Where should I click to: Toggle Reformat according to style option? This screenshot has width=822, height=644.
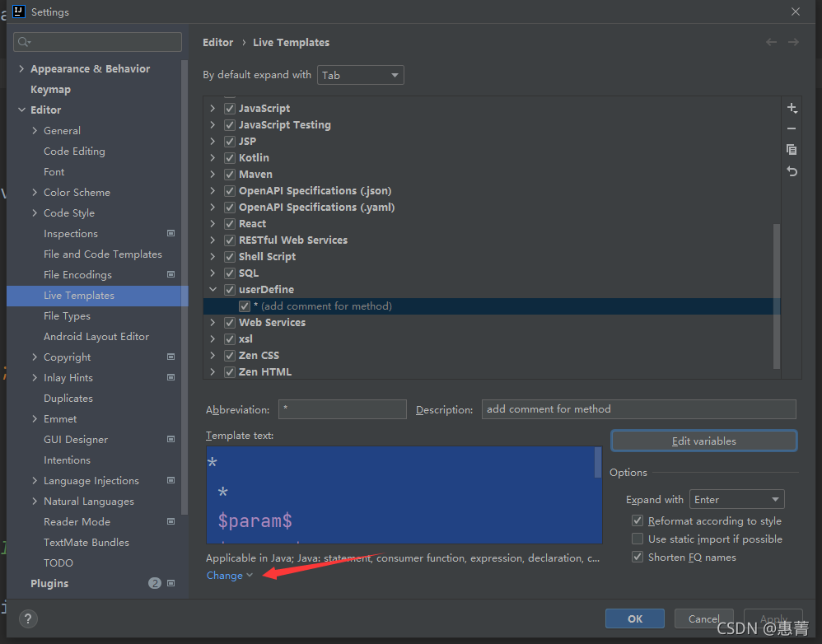point(638,520)
